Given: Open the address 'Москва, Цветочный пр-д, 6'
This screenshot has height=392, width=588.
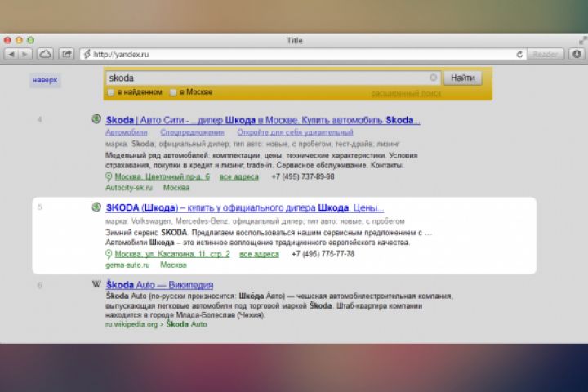Looking at the screenshot, I should [x=162, y=176].
